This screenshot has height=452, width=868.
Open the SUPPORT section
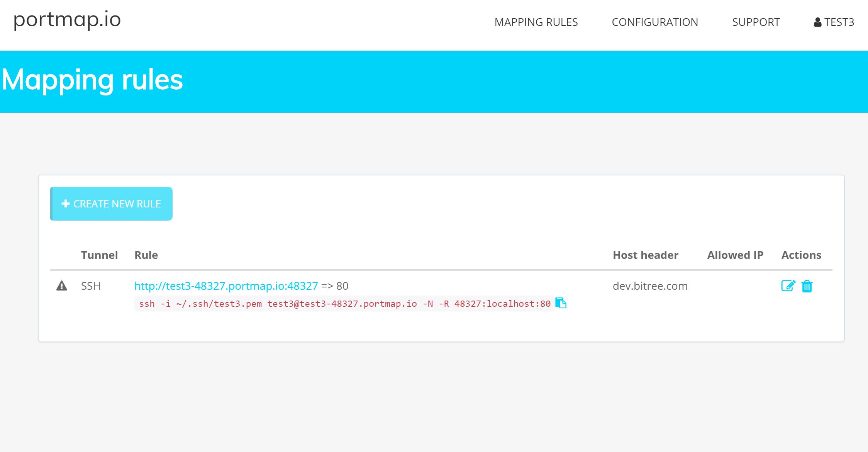tap(755, 22)
